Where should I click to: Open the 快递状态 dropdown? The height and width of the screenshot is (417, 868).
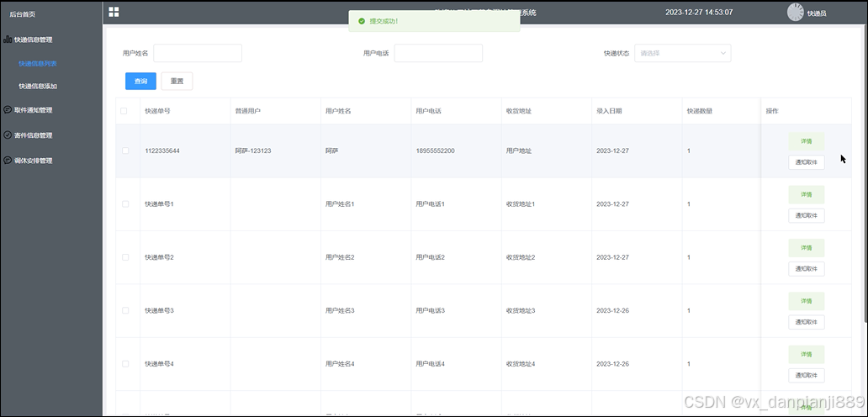[683, 53]
